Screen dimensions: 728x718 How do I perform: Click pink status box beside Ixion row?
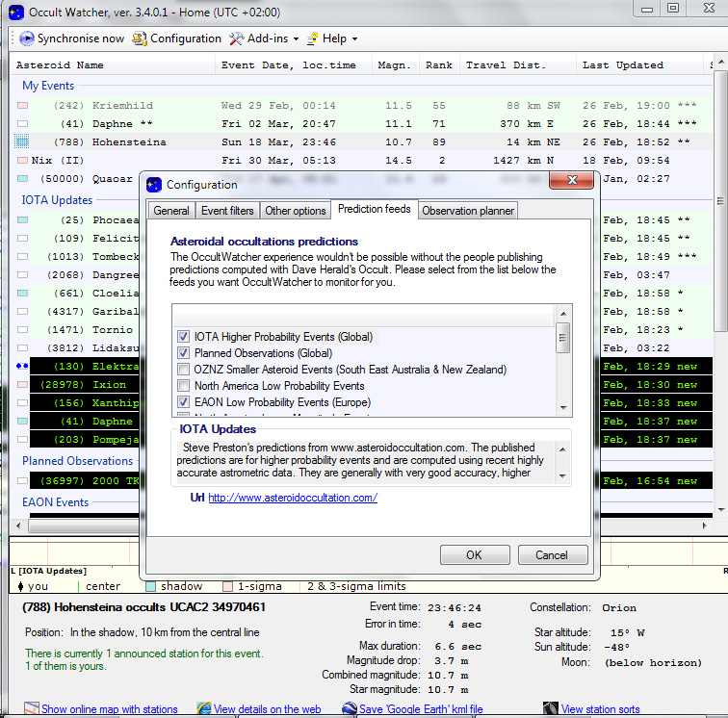point(22,384)
